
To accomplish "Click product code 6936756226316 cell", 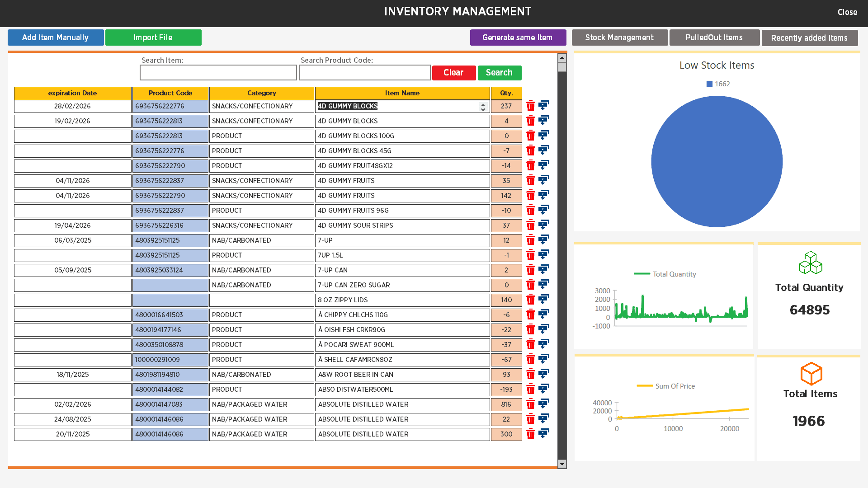I will [x=170, y=225].
